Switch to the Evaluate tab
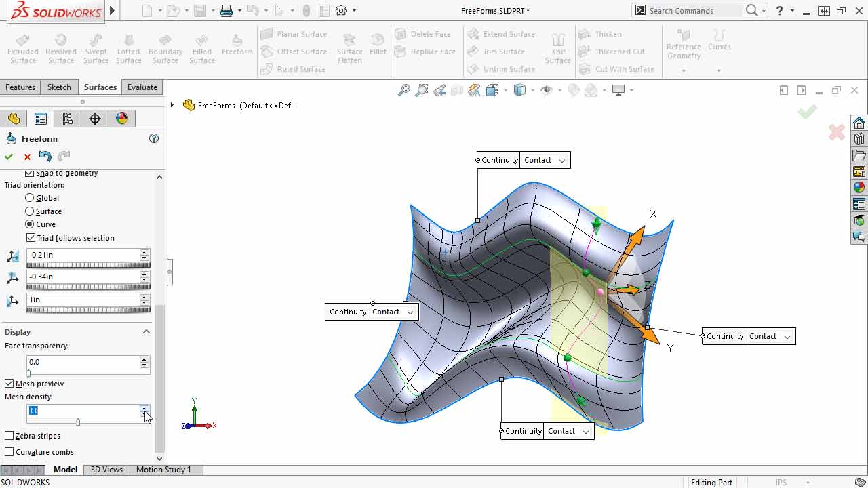Image resolution: width=868 pixels, height=488 pixels. (142, 87)
